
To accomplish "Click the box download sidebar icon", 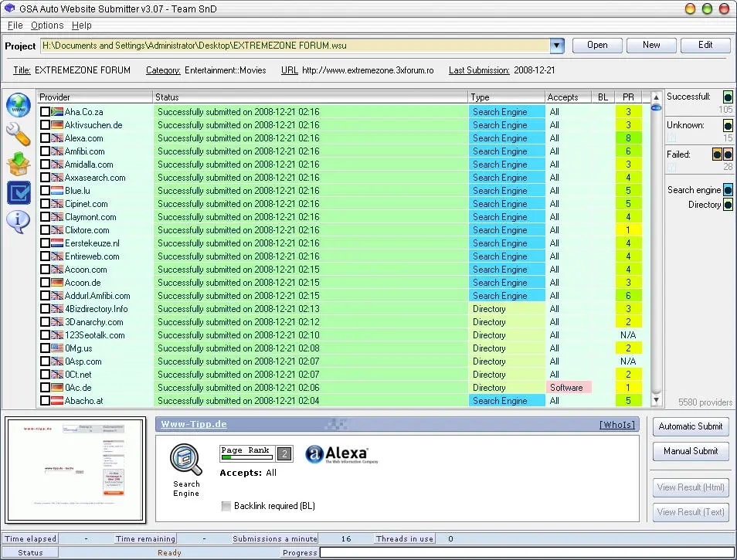I will pos(19,164).
